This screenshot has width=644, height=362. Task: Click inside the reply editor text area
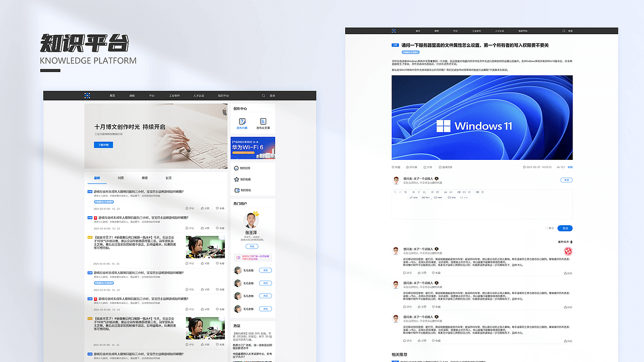(482, 209)
